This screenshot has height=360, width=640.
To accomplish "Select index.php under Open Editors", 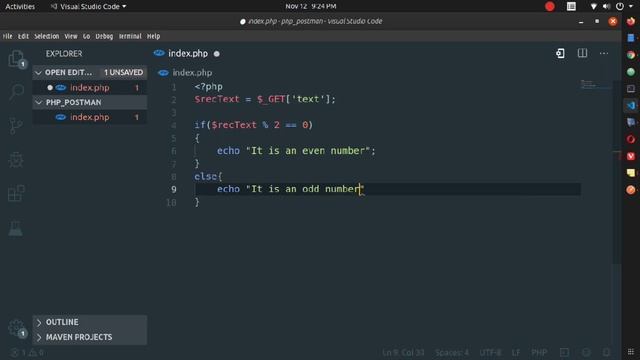I will tap(90, 88).
